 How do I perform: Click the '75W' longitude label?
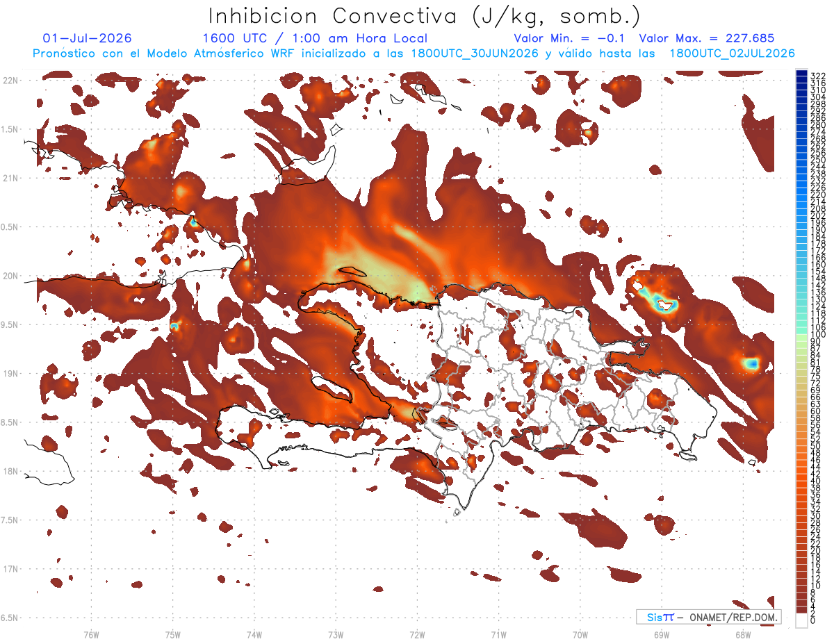(172, 634)
